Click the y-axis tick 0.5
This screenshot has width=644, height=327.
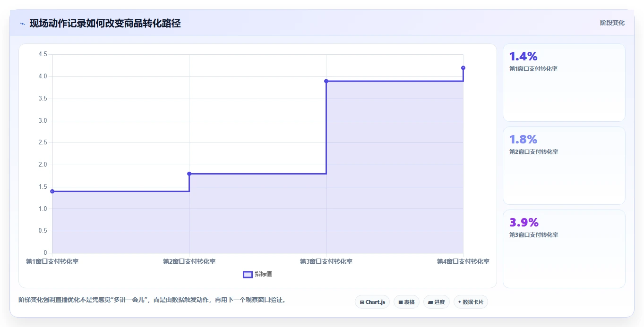[x=43, y=231]
